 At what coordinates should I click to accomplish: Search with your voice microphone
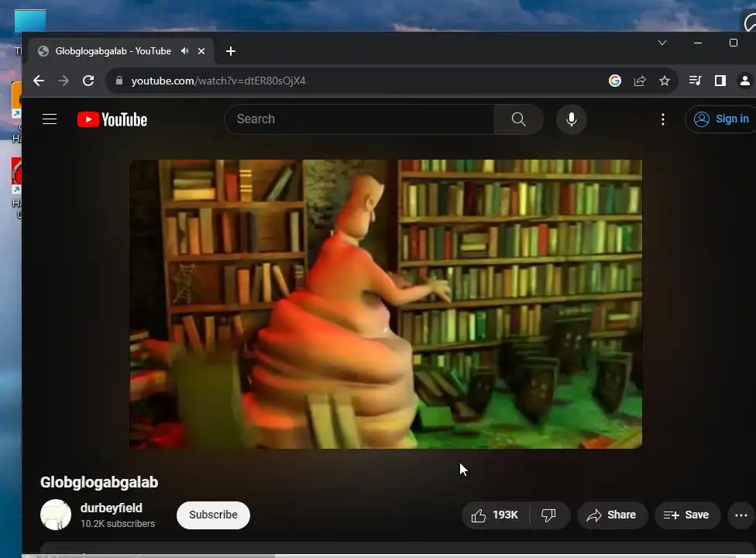pyautogui.click(x=572, y=119)
